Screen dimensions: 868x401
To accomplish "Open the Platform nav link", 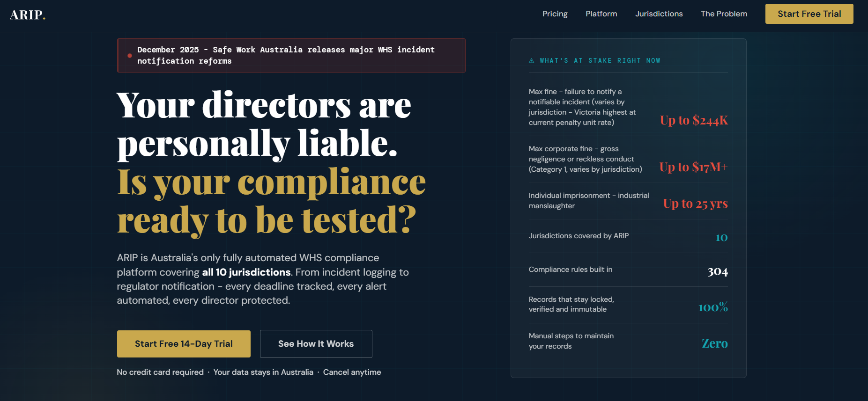I will [601, 14].
